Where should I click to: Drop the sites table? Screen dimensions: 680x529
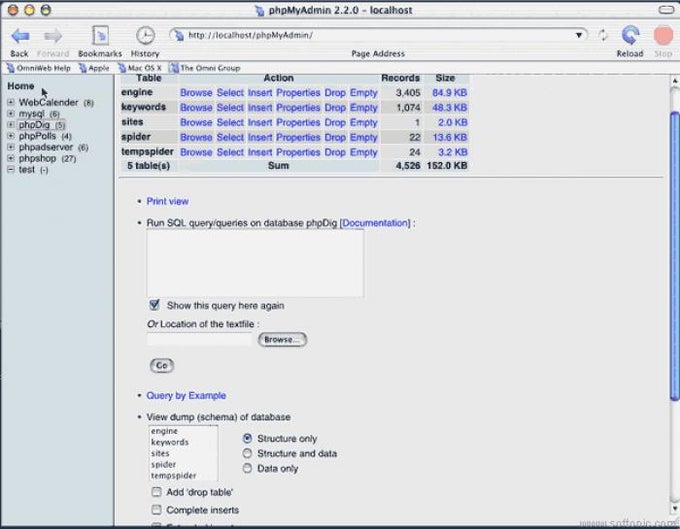pyautogui.click(x=335, y=123)
